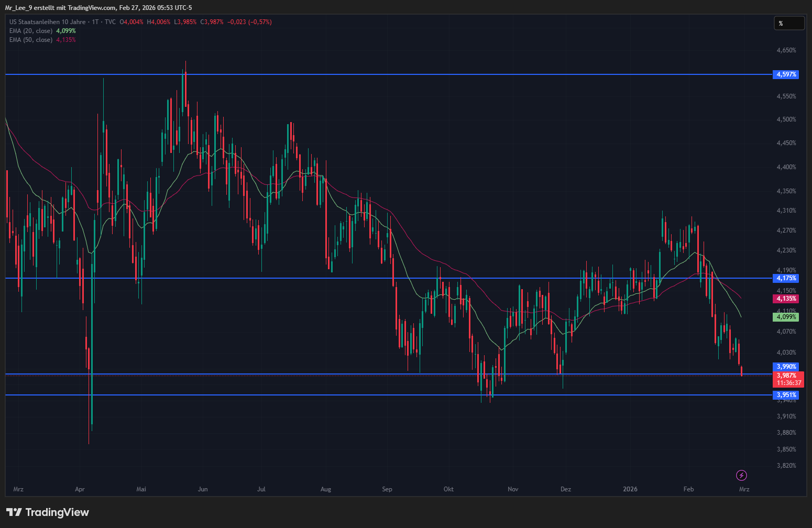
Task: Click the % unit box in top-right corner
Action: coord(788,23)
